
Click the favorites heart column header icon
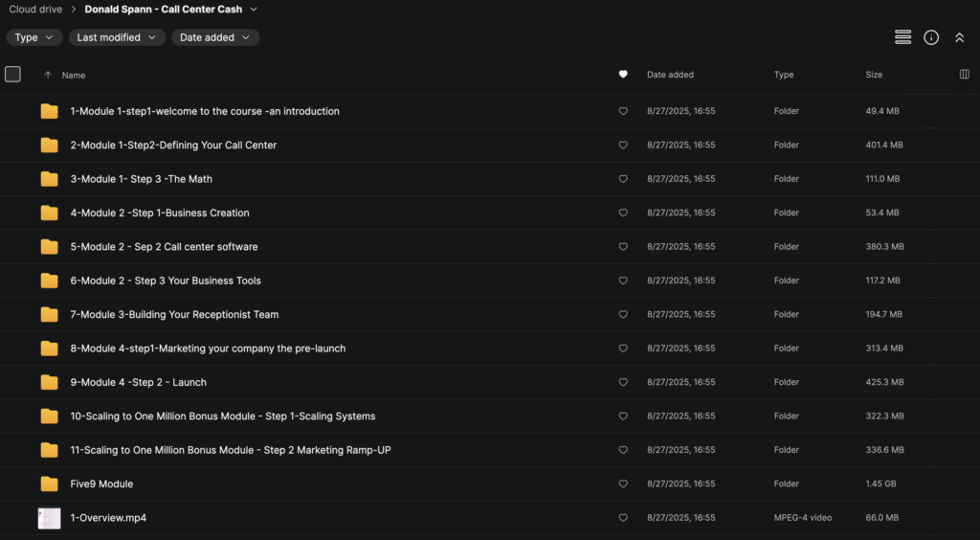coord(623,75)
